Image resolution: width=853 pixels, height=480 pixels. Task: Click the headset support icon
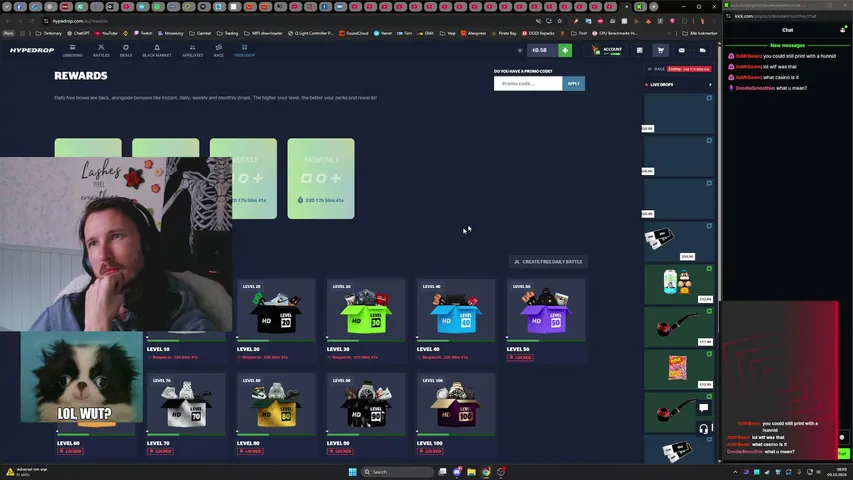703,429
